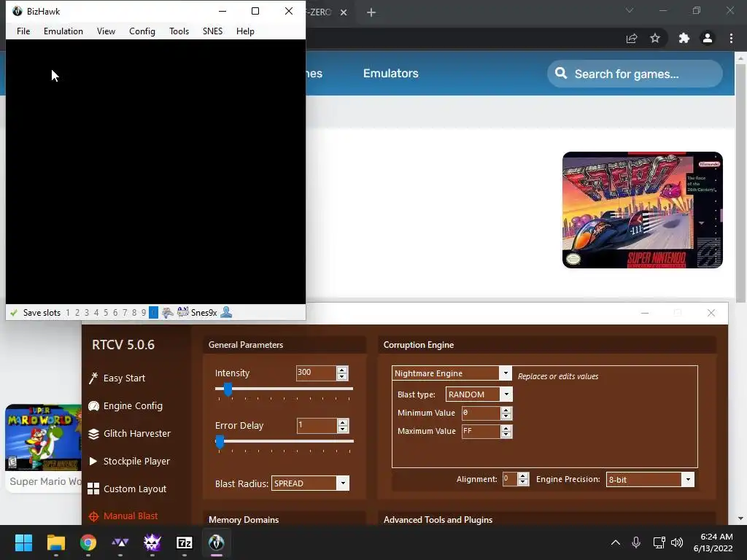This screenshot has width=747, height=560.
Task: Click the Alignment spinner arrows
Action: point(522,479)
